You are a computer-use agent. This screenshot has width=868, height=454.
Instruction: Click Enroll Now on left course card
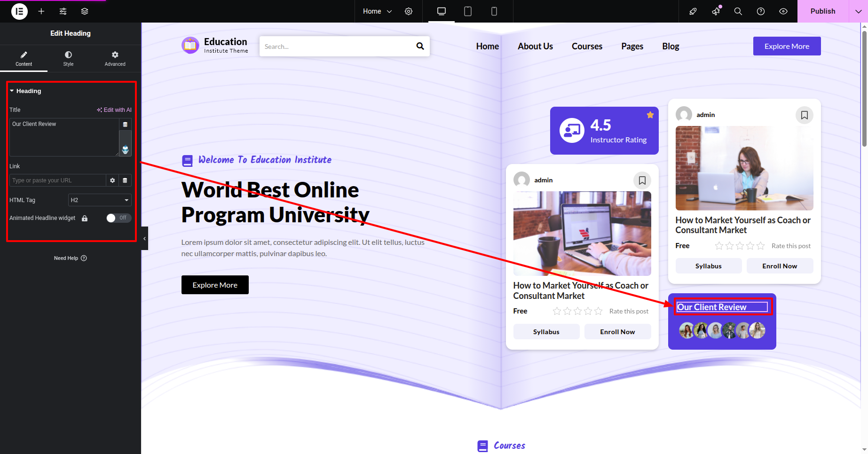pyautogui.click(x=617, y=332)
